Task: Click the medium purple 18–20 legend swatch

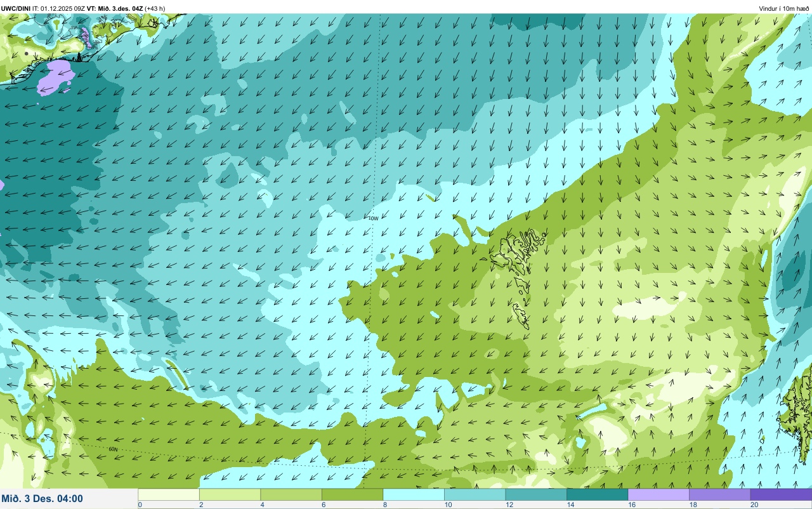Action: click(x=719, y=494)
